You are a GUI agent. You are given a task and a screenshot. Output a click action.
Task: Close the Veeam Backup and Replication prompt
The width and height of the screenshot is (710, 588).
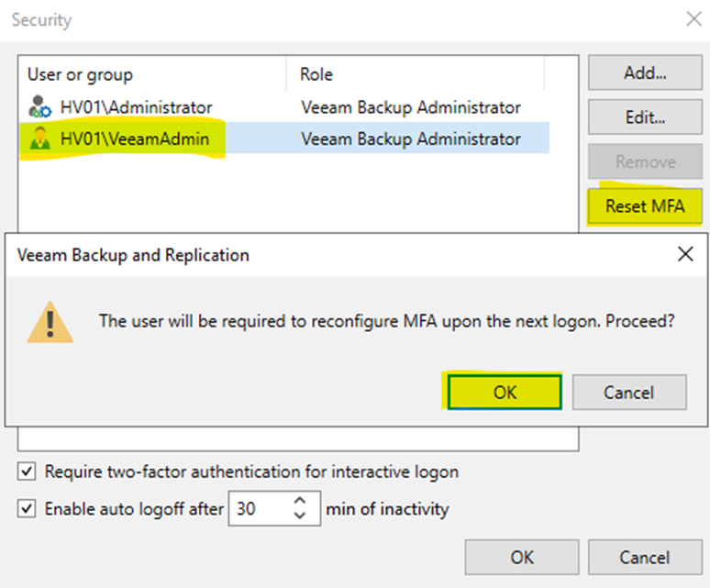click(x=685, y=254)
